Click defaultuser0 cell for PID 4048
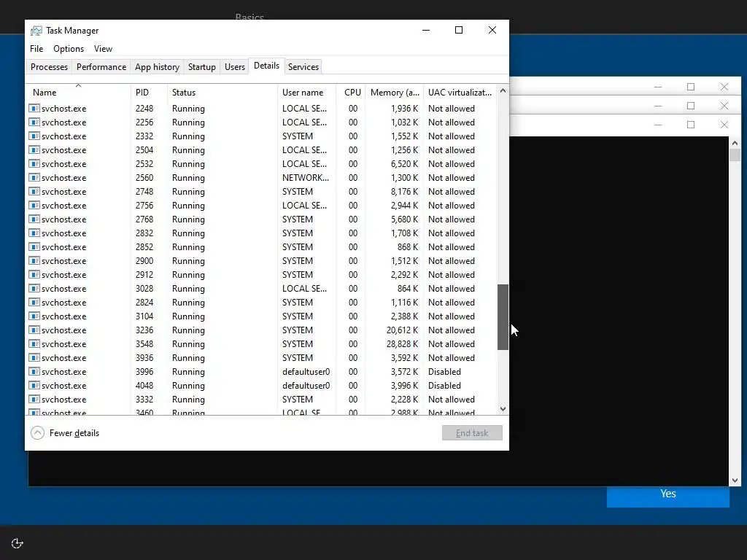 click(306, 385)
